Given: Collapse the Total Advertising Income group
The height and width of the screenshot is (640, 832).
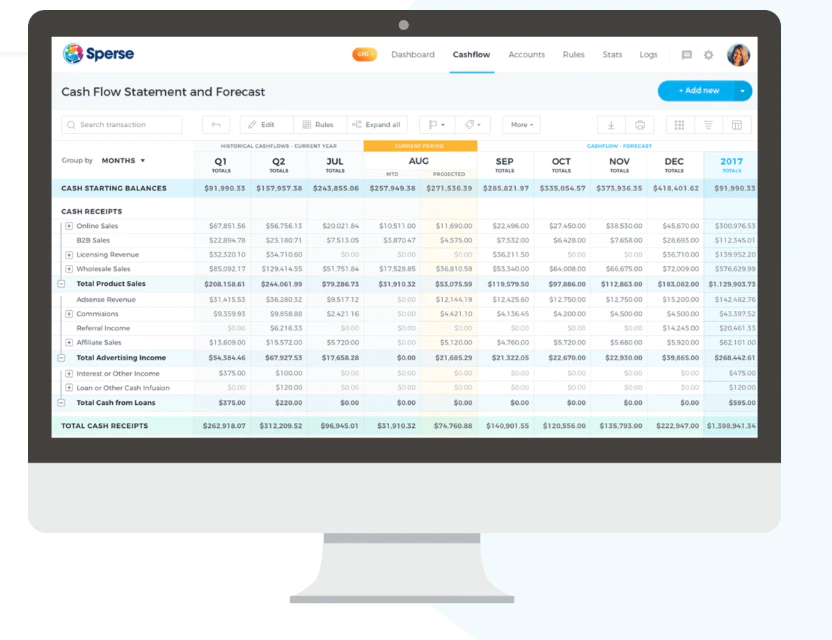Looking at the screenshot, I should click(x=62, y=358).
